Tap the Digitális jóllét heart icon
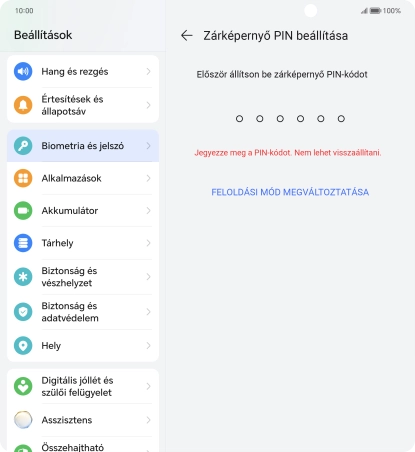The height and width of the screenshot is (452, 415). tap(23, 386)
